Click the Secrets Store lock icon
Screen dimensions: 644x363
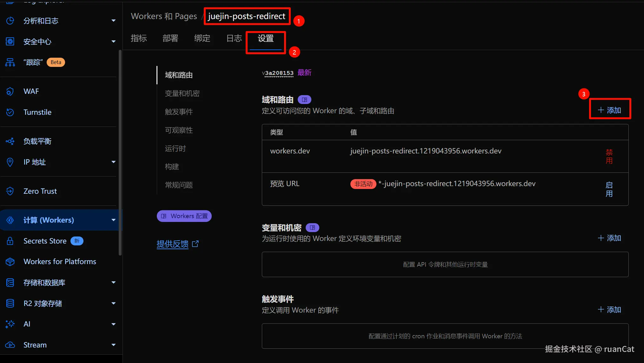pos(10,241)
